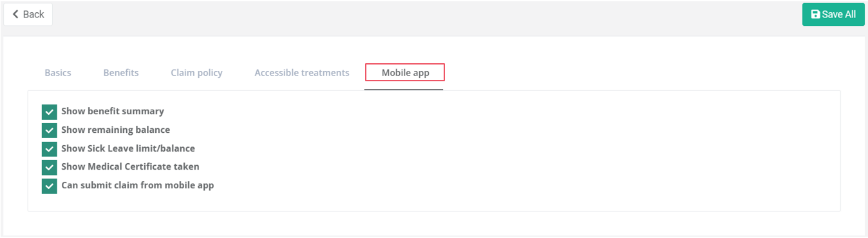Viewport: 868px width, 238px height.
Task: Save changes with the Save All button
Action: [x=833, y=14]
